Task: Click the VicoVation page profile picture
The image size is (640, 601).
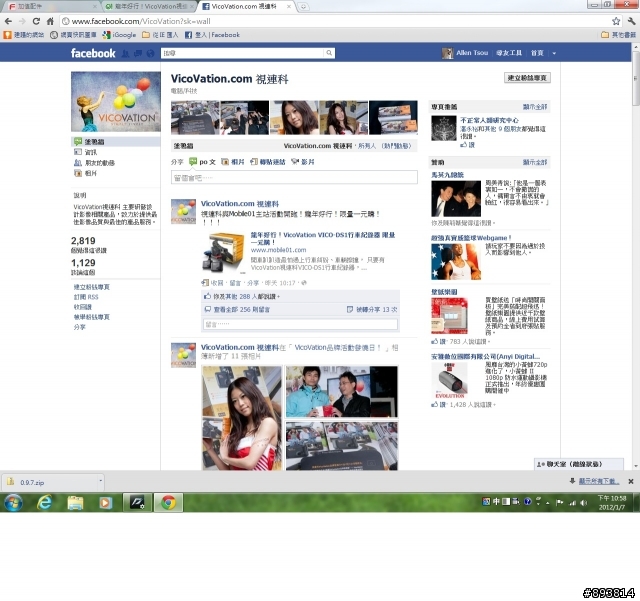Action: [116, 102]
